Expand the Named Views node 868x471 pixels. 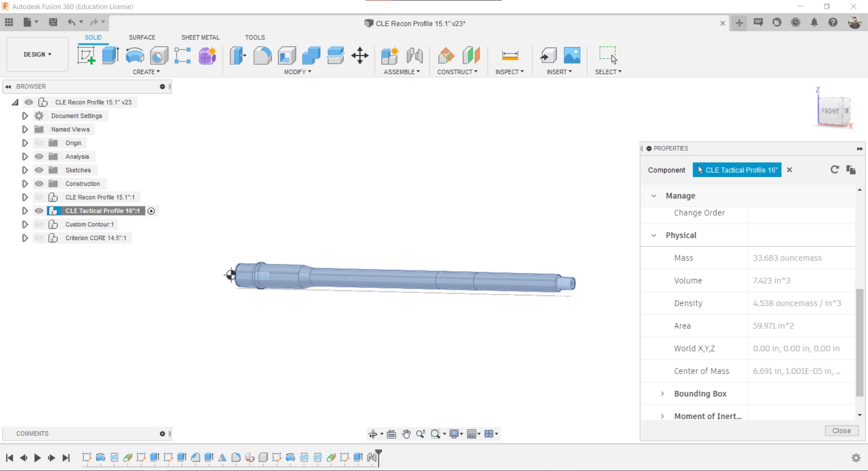click(x=25, y=129)
